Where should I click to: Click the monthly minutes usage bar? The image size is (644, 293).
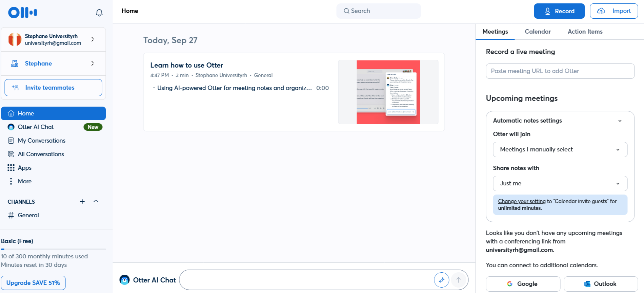pyautogui.click(x=54, y=249)
